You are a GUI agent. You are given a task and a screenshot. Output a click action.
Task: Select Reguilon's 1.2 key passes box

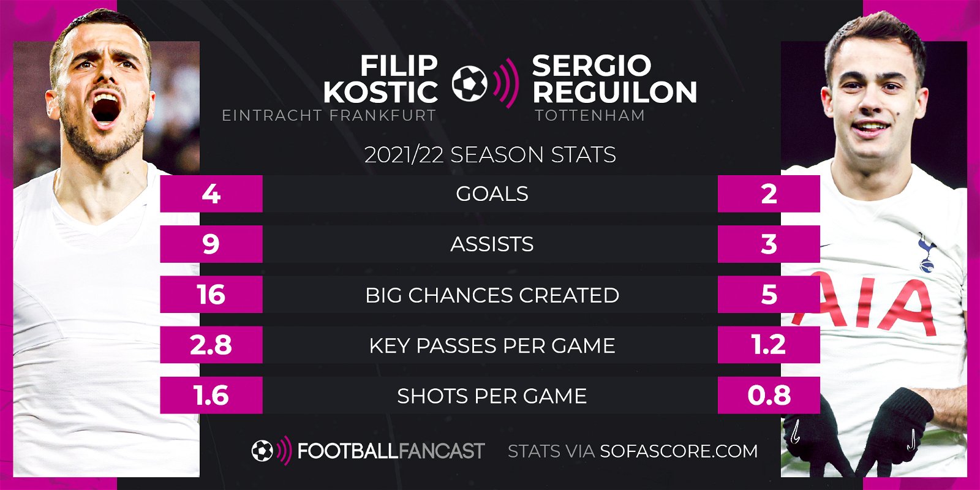[x=769, y=345]
